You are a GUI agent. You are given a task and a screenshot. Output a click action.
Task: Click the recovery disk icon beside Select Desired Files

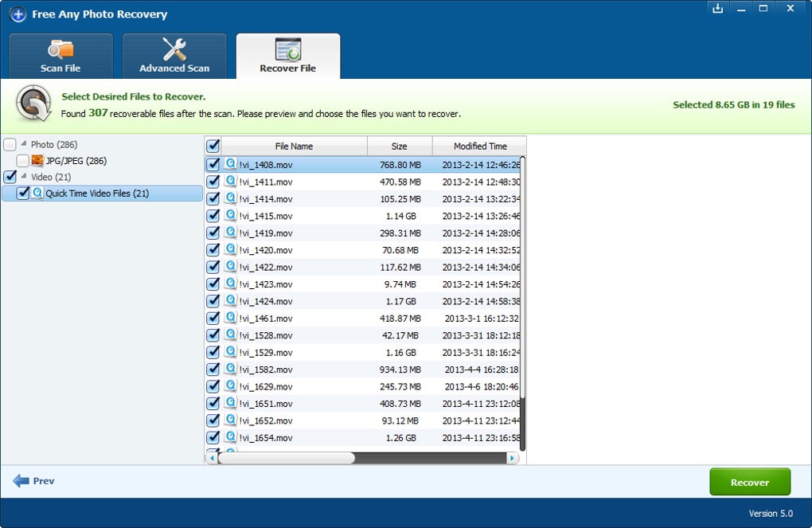pyautogui.click(x=33, y=103)
